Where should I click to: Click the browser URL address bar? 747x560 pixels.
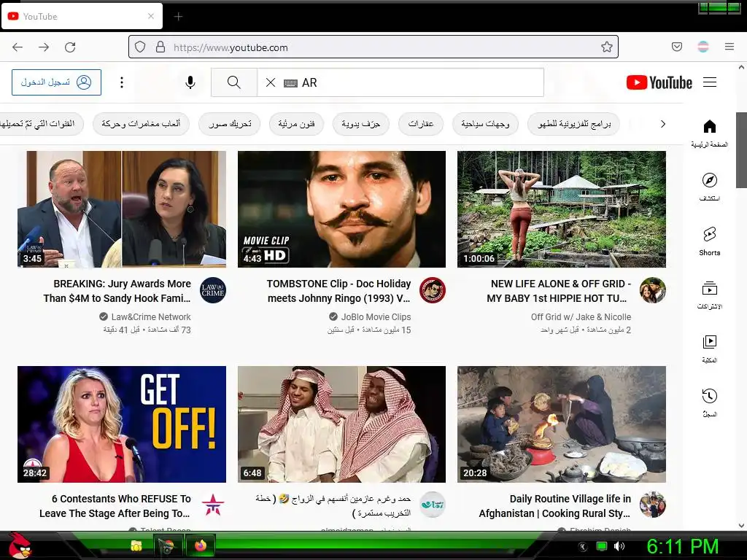(373, 47)
